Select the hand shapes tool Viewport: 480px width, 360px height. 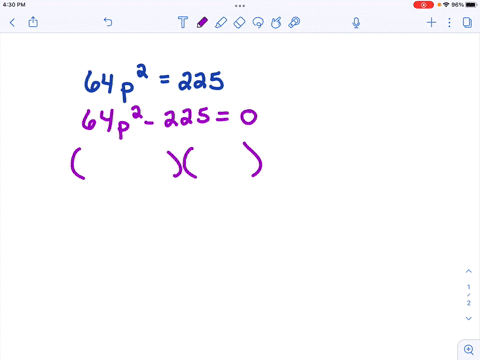pyautogui.click(x=276, y=23)
